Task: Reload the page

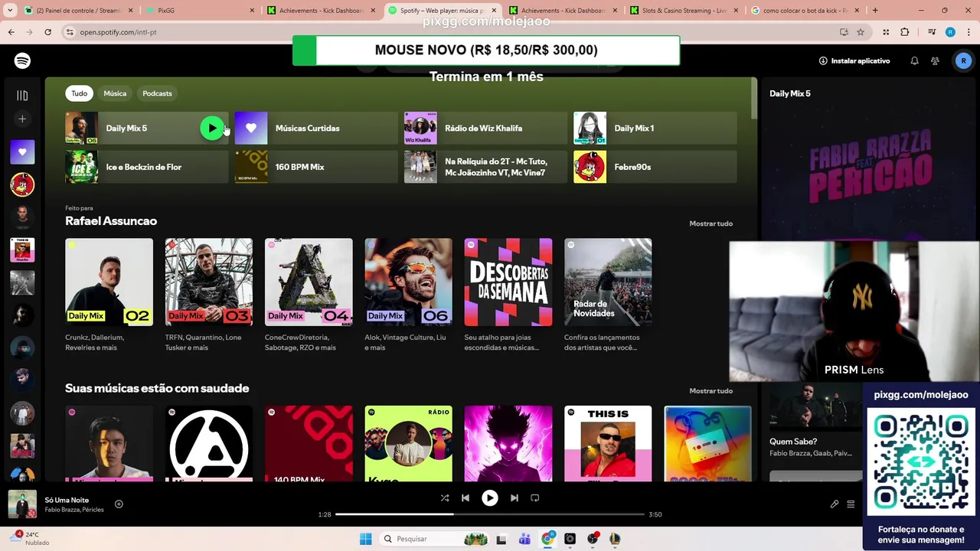Action: tap(47, 32)
